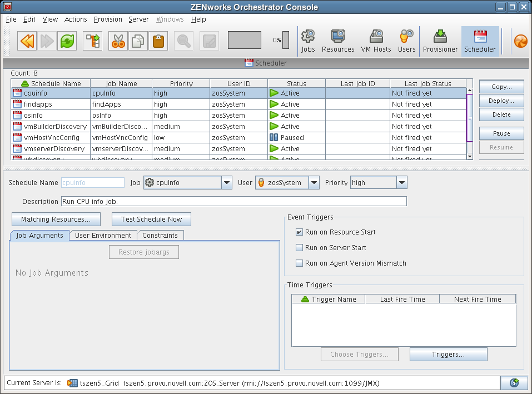Open the Priority dropdown

401,183
